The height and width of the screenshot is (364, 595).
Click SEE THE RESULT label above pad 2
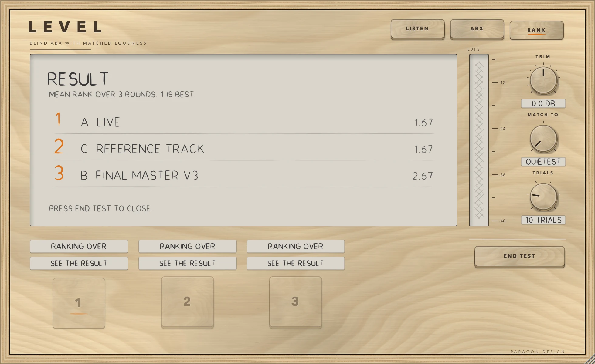point(187,263)
